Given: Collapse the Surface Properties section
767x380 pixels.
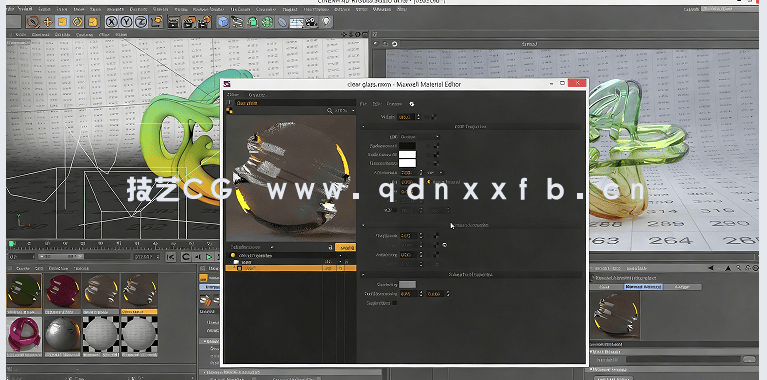Looking at the screenshot, I should pos(363,225).
